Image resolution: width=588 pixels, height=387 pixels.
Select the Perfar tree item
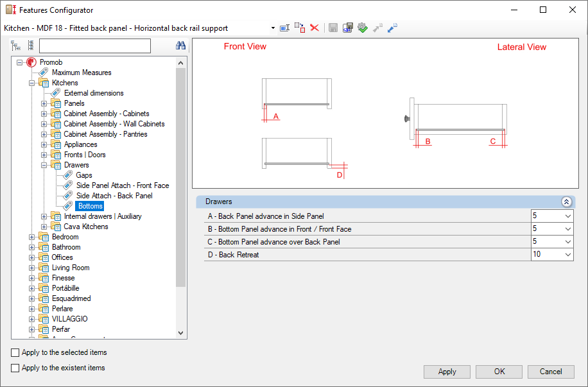[x=61, y=329]
